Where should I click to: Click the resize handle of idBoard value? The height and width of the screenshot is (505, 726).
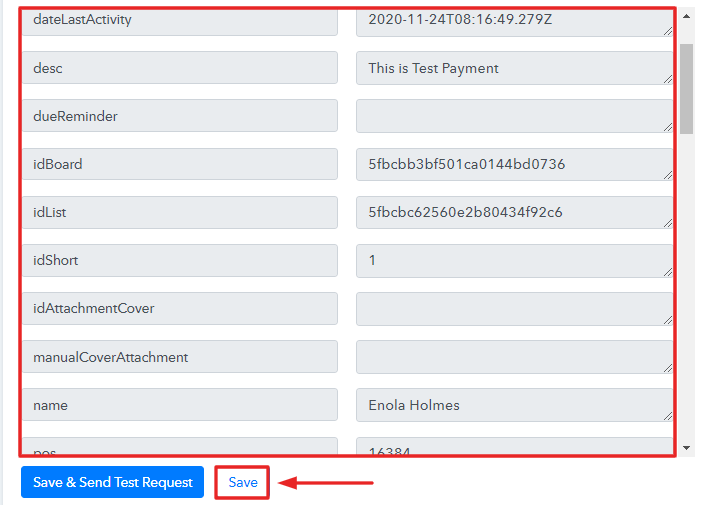tap(668, 175)
